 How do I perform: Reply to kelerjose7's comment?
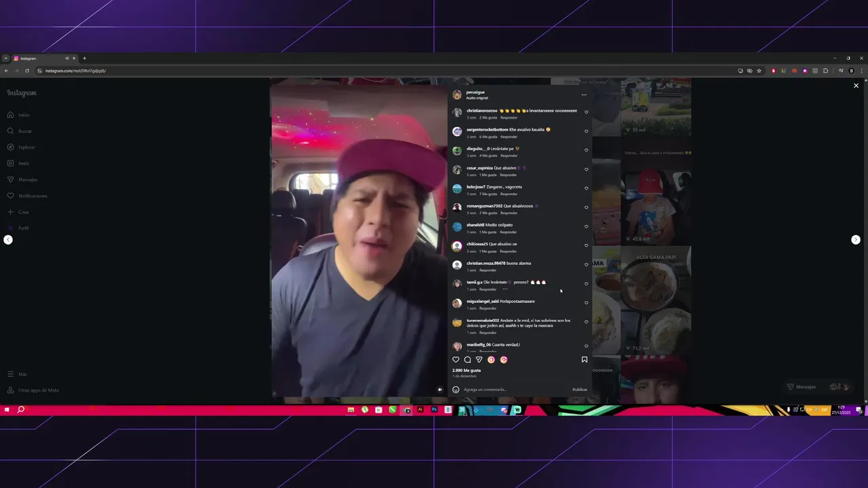coord(509,194)
